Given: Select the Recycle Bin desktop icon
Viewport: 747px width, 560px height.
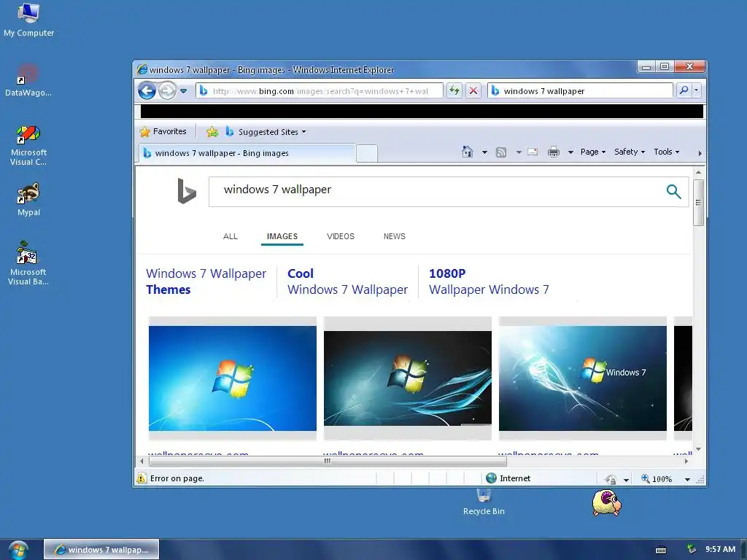Looking at the screenshot, I should click(x=484, y=502).
